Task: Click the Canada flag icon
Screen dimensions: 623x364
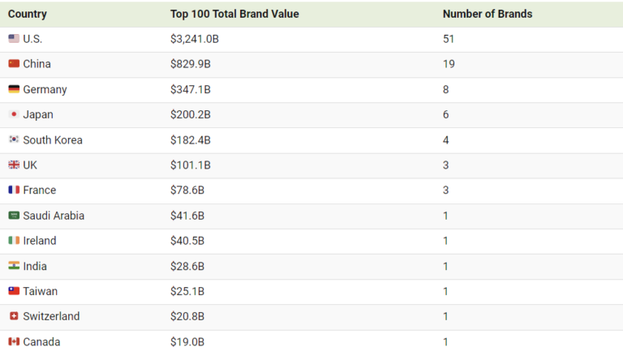Action: tap(14, 341)
